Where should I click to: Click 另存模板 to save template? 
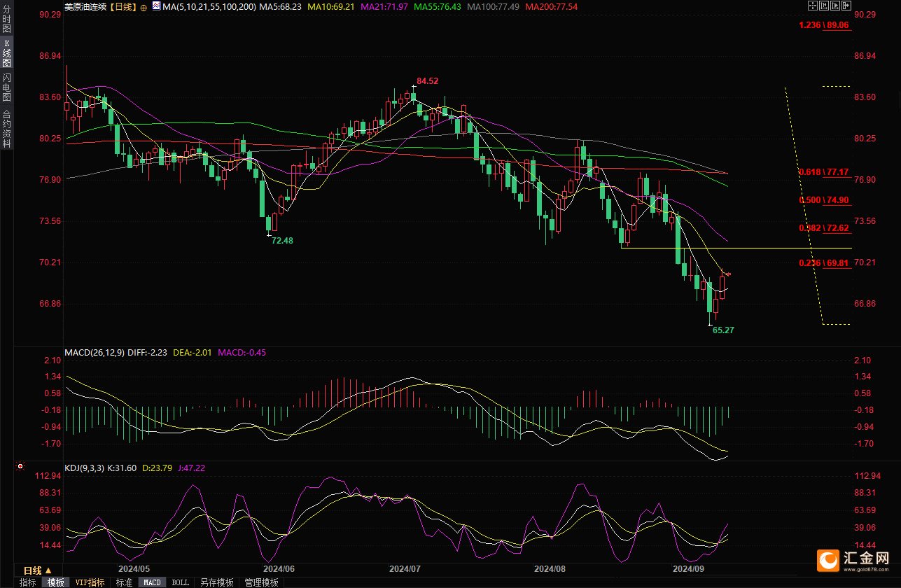pyautogui.click(x=216, y=582)
